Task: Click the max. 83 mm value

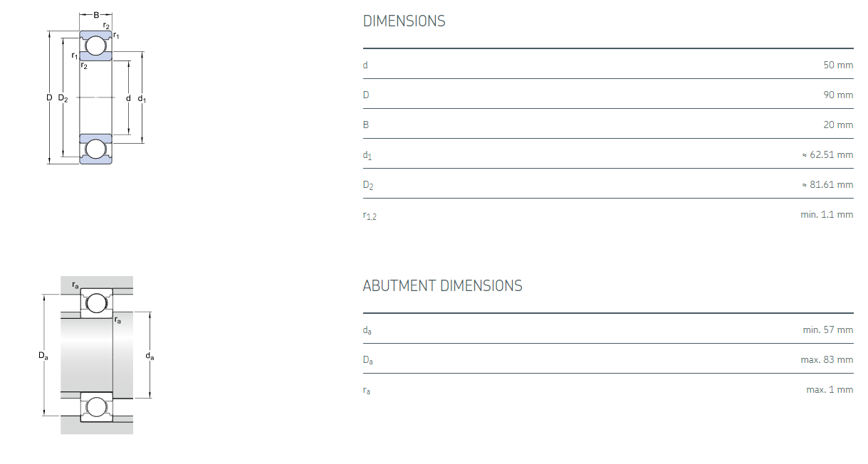Action: click(x=826, y=359)
